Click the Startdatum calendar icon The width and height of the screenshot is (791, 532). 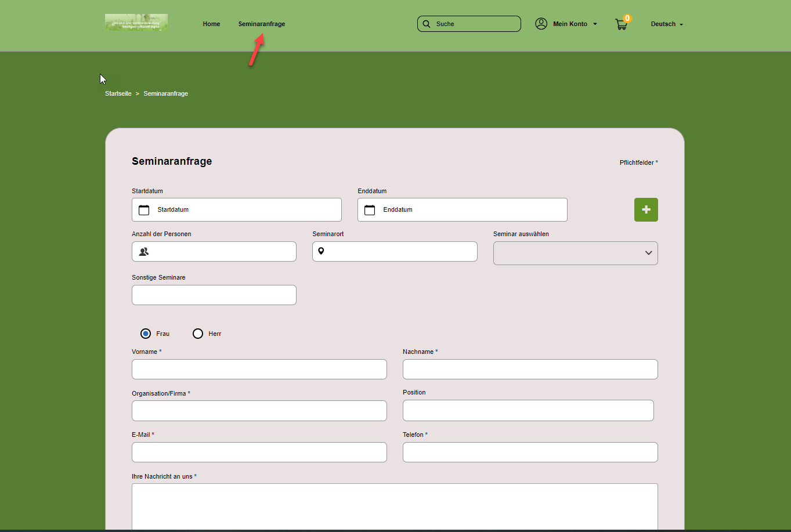[144, 210]
